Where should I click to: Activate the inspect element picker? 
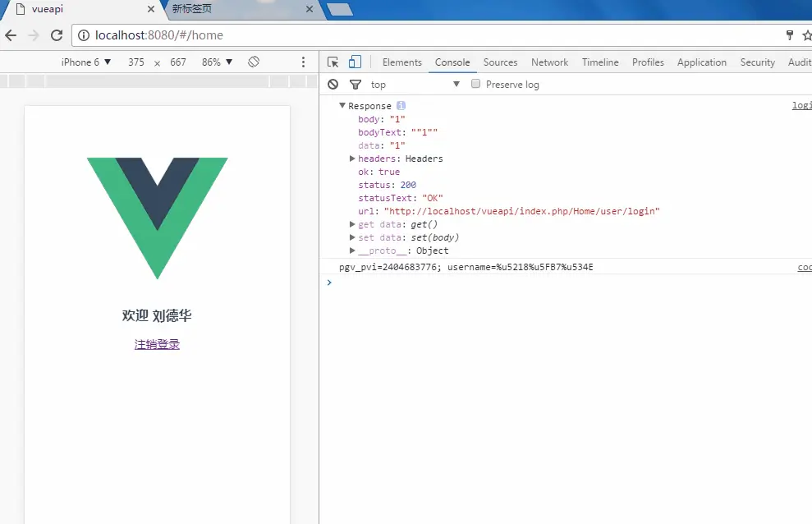tap(333, 62)
